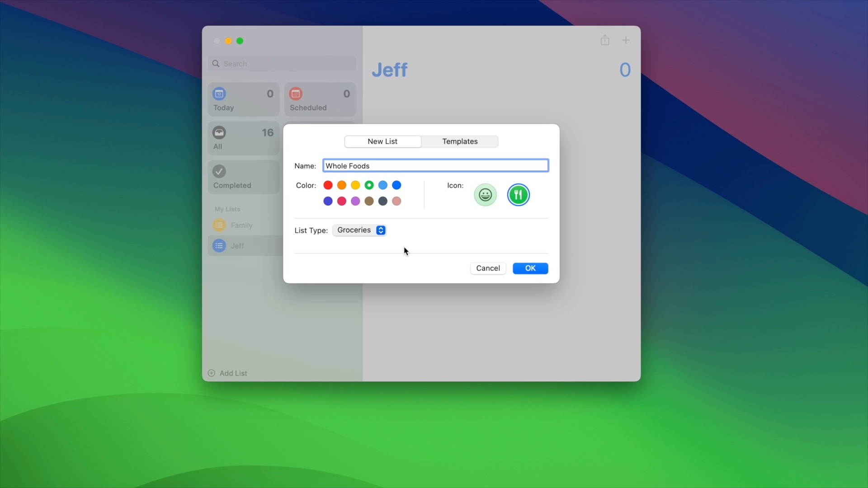Open the emoji icon picker for the list
This screenshot has width=868, height=488.
485,195
